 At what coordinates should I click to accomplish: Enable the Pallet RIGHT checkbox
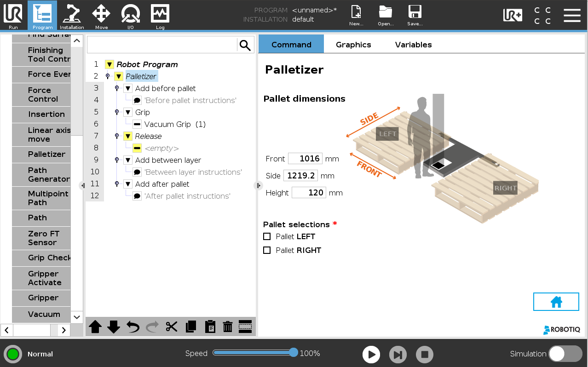pos(267,250)
